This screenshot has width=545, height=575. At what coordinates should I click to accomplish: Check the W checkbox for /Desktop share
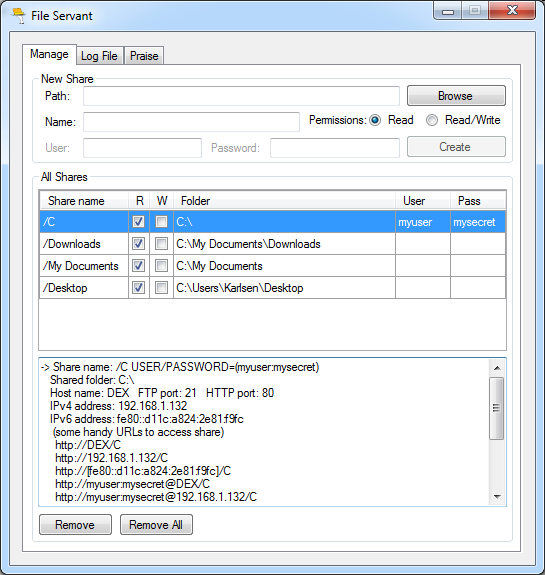(x=161, y=288)
